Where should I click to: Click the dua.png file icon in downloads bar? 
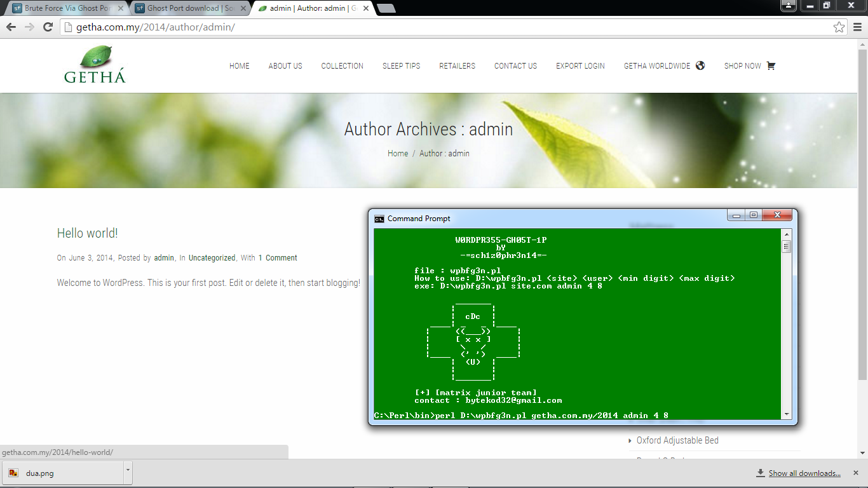coord(13,473)
